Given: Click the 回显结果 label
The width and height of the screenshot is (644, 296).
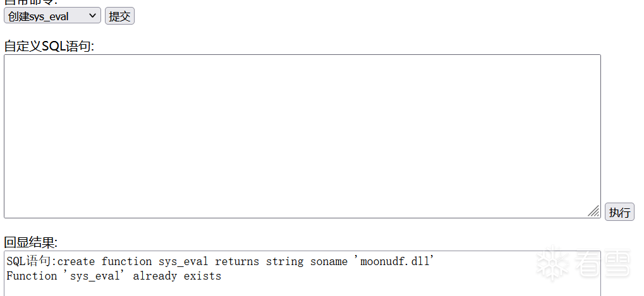Looking at the screenshot, I should (30, 242).
